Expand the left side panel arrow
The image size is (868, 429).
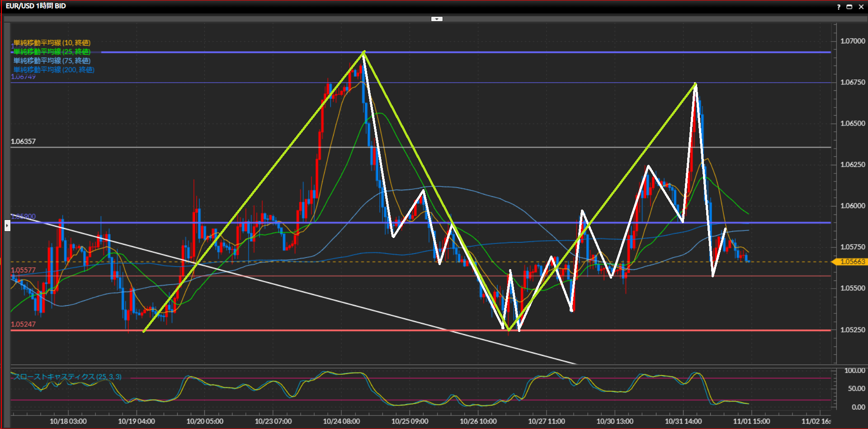[7, 225]
